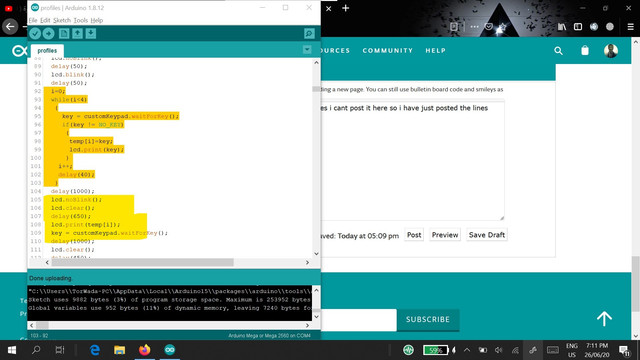640x360 pixels.
Task: Click the touch keyboard tray icon
Action: [553, 350]
